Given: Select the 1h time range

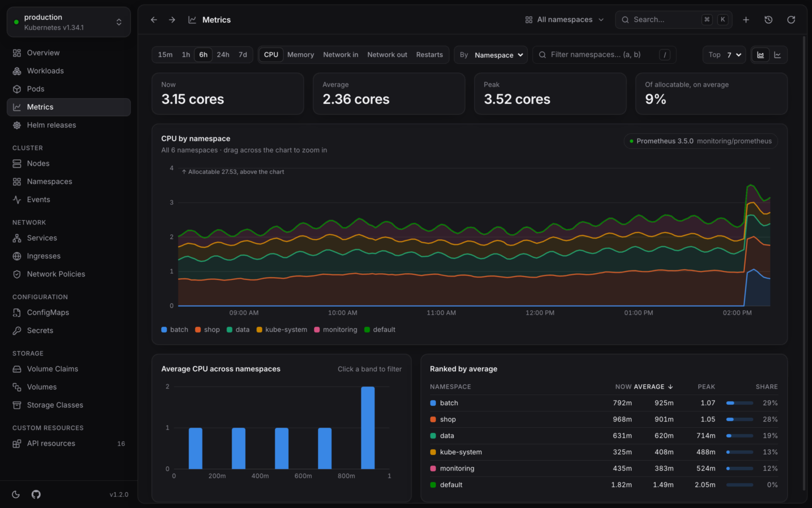Looking at the screenshot, I should coord(186,55).
